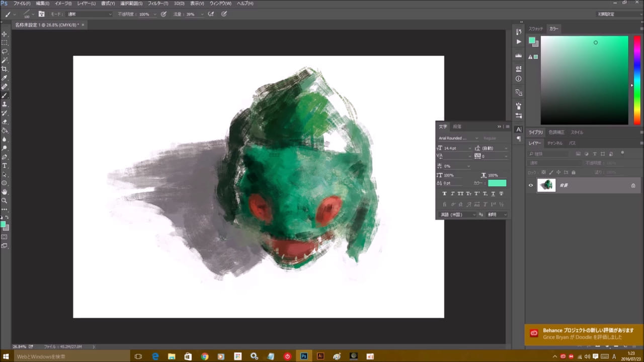Viewport: 644px width, 362px height.
Task: Select the Brush tool in toolbox
Action: (5, 96)
